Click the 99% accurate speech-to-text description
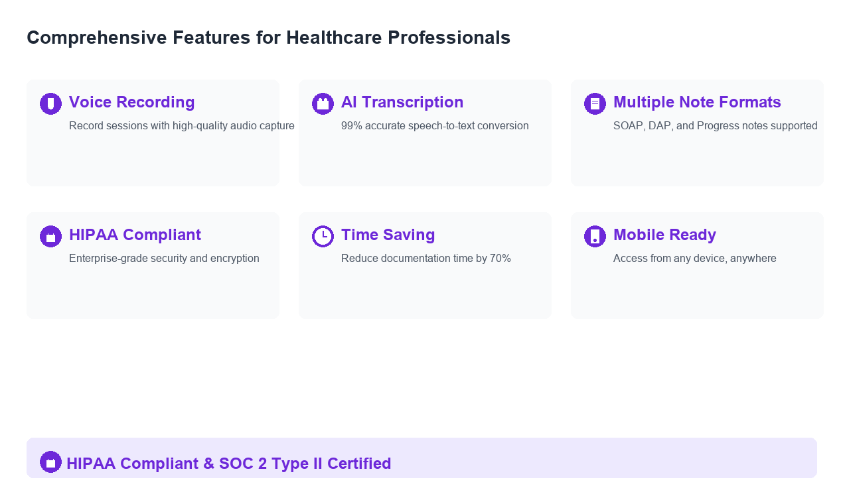This screenshot has height=504, width=843. coord(434,126)
